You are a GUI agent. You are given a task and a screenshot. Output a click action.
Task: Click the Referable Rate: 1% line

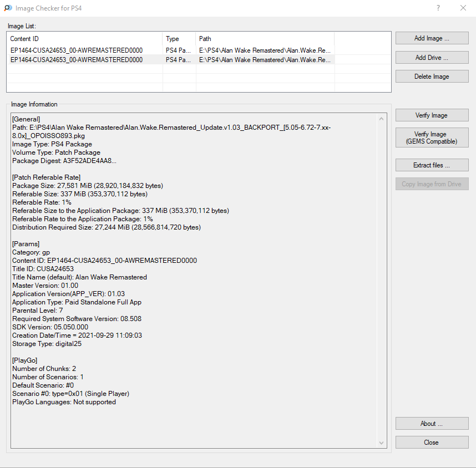click(42, 202)
